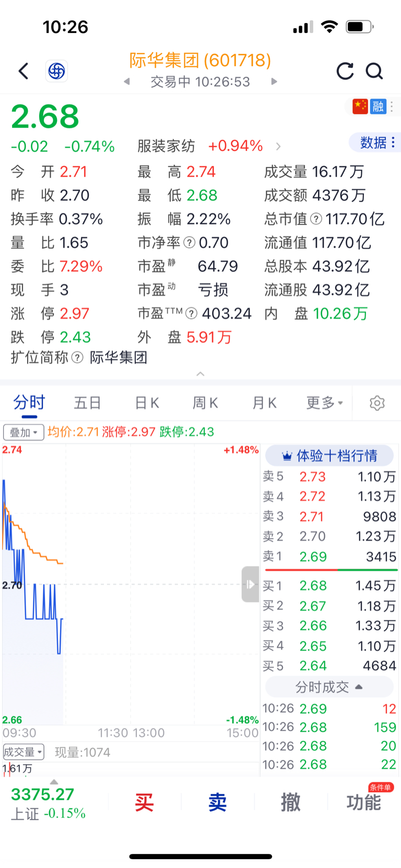Select the 卖1 2.69 order row
Screen dimensions: 401x868
pyautogui.click(x=329, y=557)
